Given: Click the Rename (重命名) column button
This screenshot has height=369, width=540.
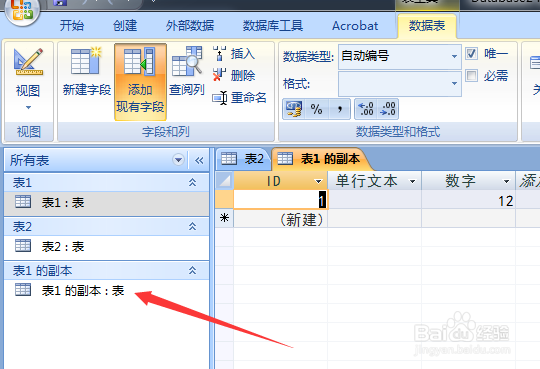Looking at the screenshot, I should 239,98.
